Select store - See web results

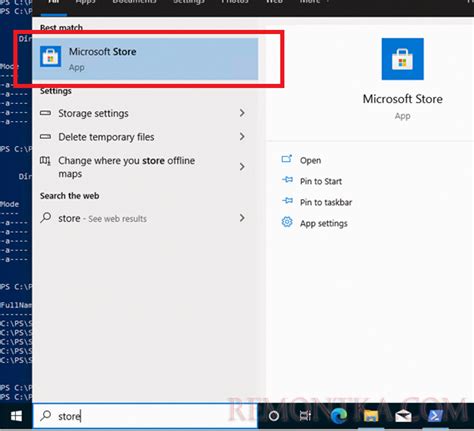[145, 218]
